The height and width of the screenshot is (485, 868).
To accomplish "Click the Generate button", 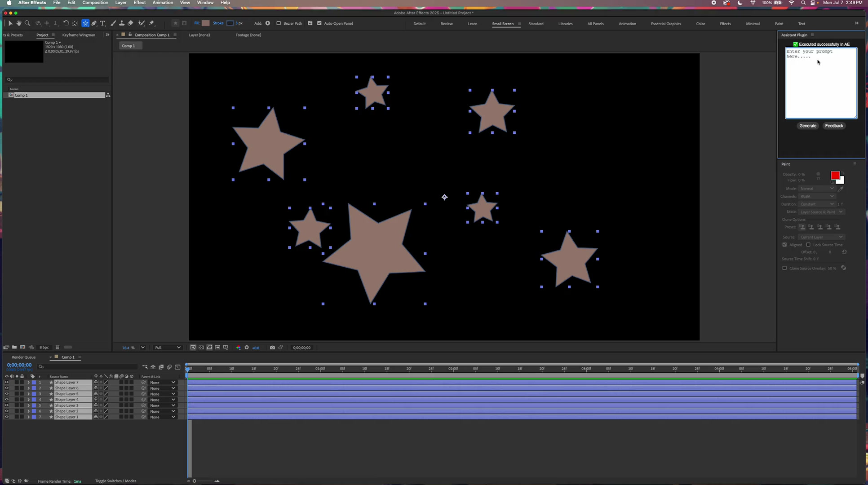I will (x=808, y=126).
